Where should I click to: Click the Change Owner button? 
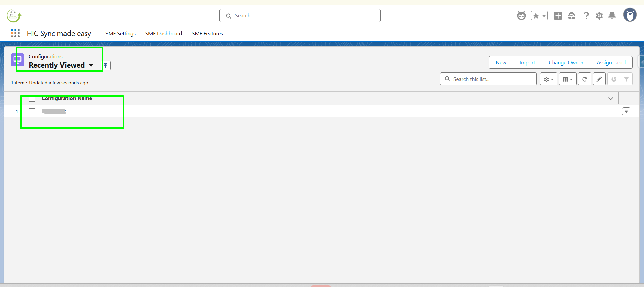point(566,62)
